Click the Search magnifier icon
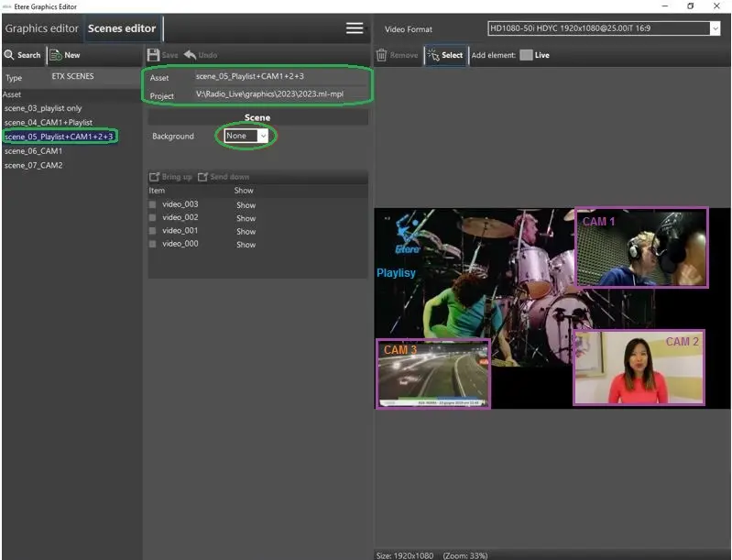Image resolution: width=732 pixels, height=560 pixels. click(9, 55)
